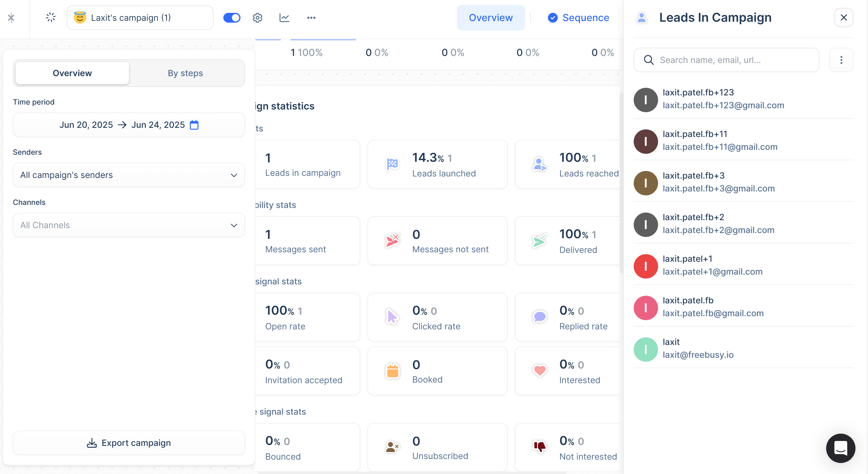868x474 pixels.
Task: Select the laxit green avatar
Action: 646,350
